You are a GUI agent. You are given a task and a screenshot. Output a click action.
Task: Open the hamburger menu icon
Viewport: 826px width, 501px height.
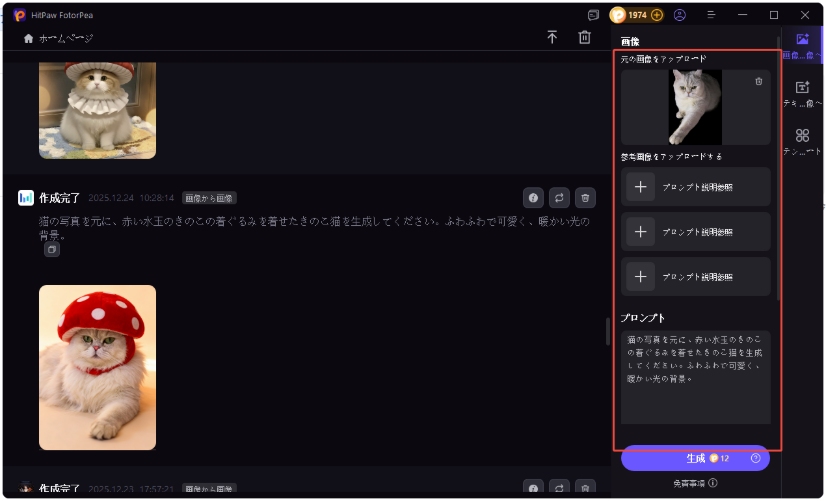(711, 15)
